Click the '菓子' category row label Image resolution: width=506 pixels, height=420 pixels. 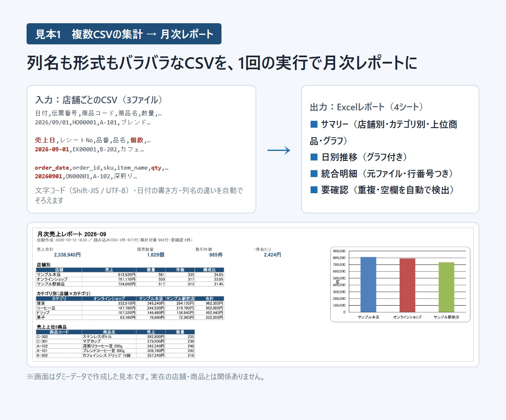click(x=41, y=318)
